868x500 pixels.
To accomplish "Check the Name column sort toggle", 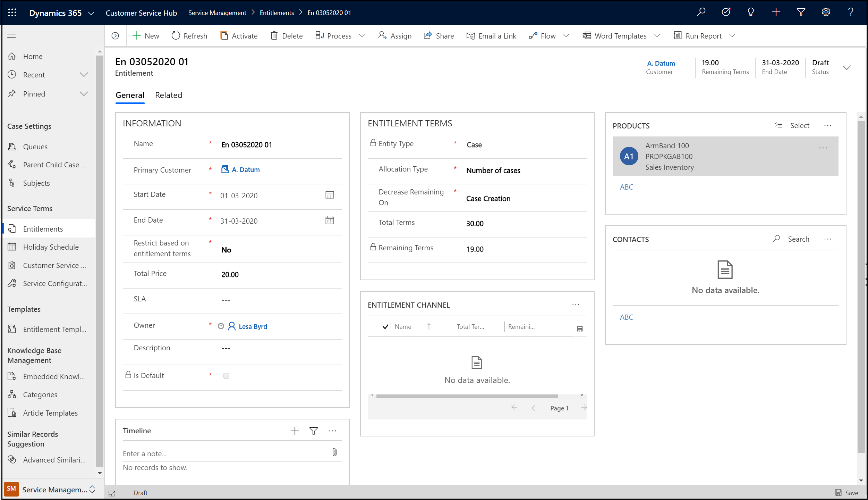I will click(429, 326).
